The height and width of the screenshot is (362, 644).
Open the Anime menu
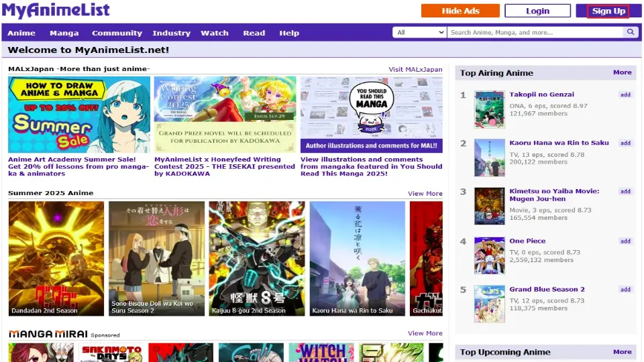click(21, 34)
